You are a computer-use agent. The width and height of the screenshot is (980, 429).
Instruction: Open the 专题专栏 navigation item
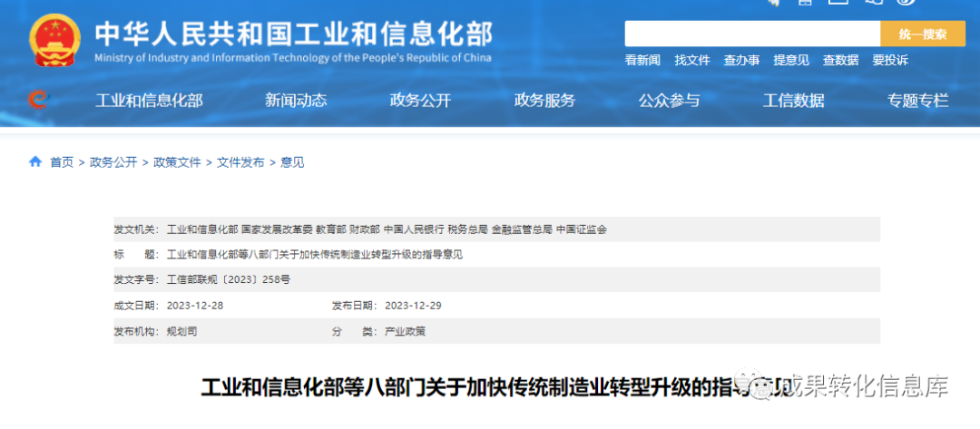pyautogui.click(x=917, y=101)
